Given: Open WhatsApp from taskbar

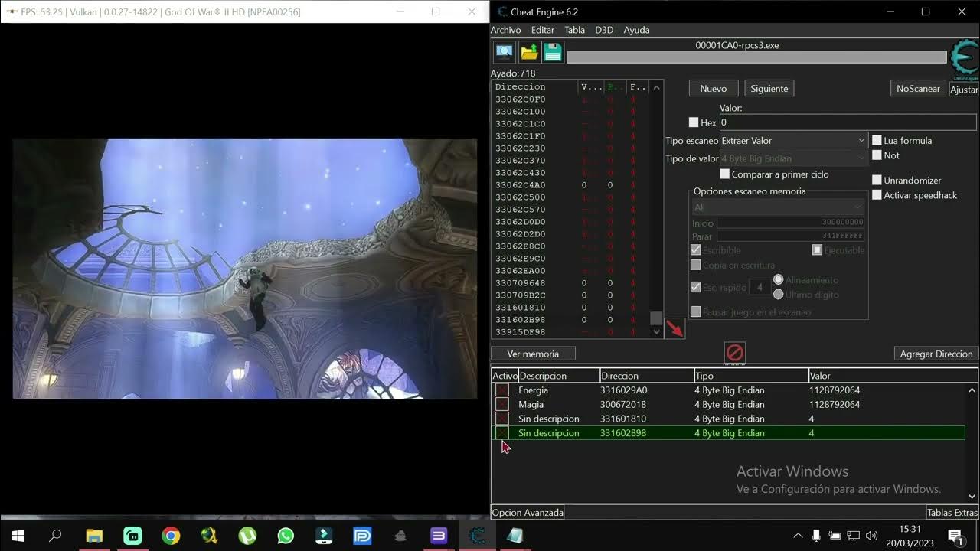Looking at the screenshot, I should point(286,536).
